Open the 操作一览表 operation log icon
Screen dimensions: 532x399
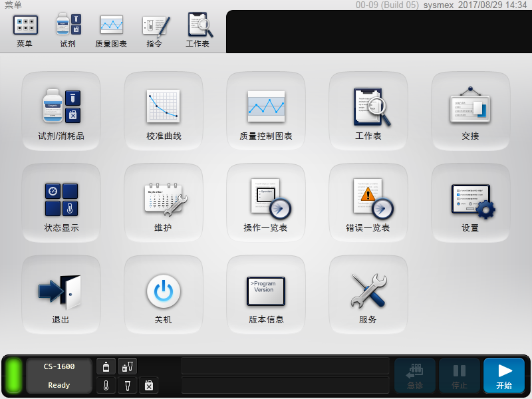pyautogui.click(x=266, y=202)
